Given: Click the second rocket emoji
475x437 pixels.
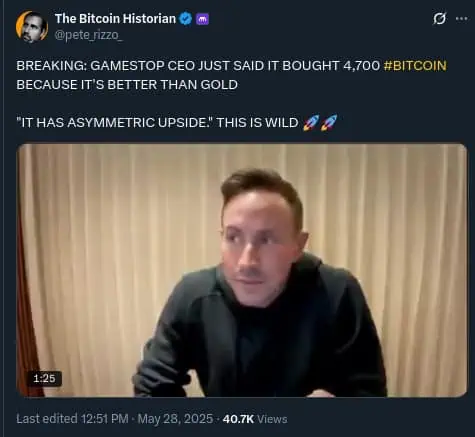Looking at the screenshot, I should coord(329,123).
